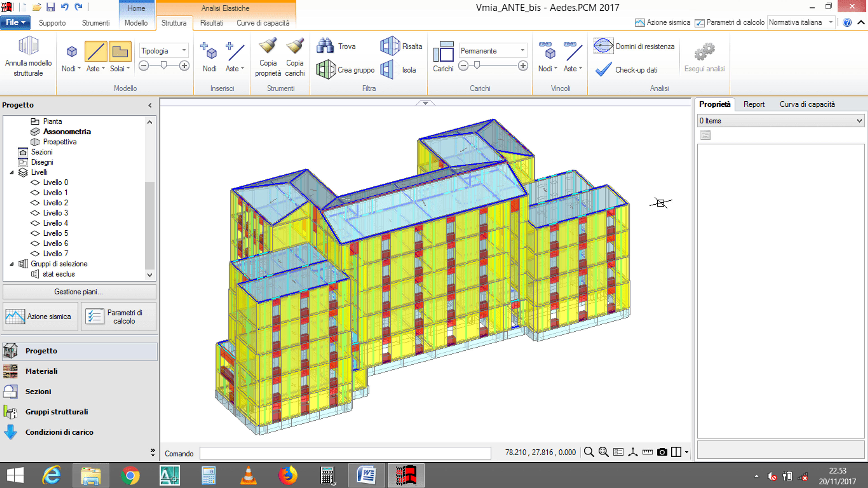Click the Annulla modello strutturale icon
Image resolution: width=868 pixels, height=488 pixels.
click(28, 46)
